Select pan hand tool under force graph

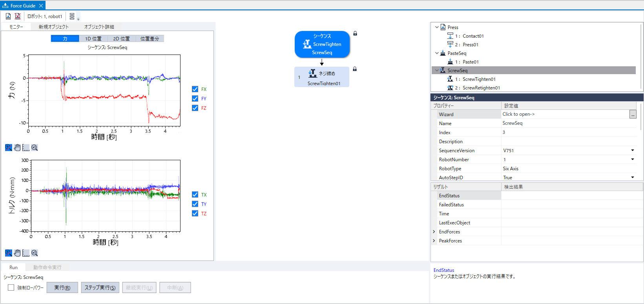click(17, 147)
